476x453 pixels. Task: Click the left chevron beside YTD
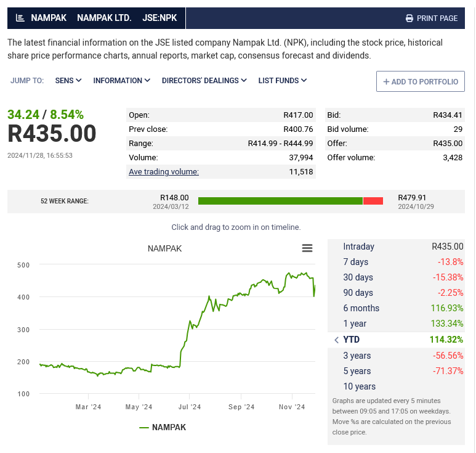(336, 340)
